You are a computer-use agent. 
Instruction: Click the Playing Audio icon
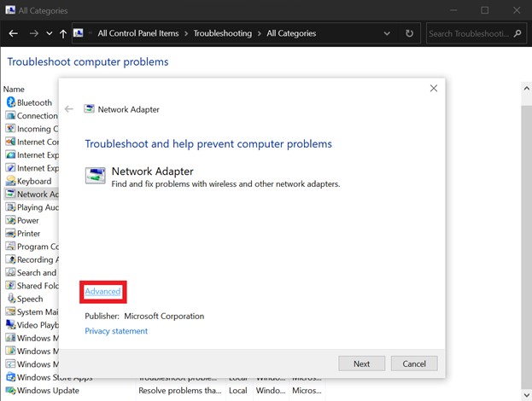(x=11, y=206)
